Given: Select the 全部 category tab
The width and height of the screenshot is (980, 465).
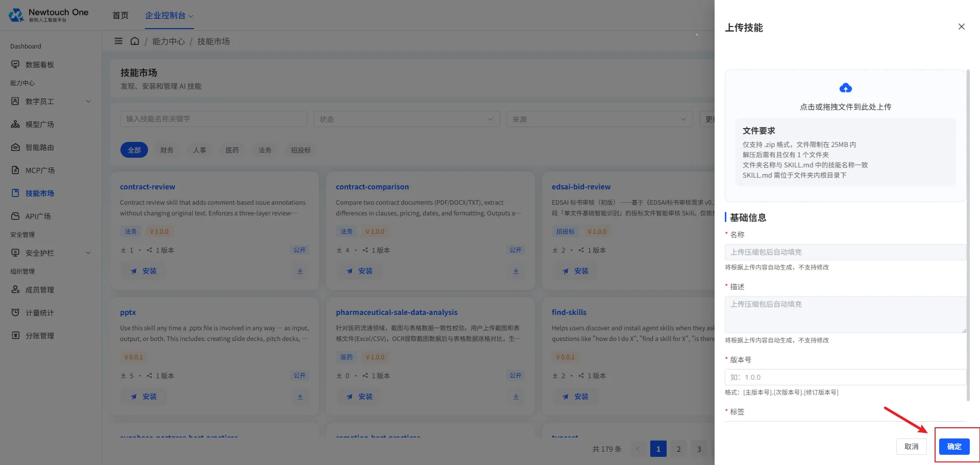Looking at the screenshot, I should (134, 150).
